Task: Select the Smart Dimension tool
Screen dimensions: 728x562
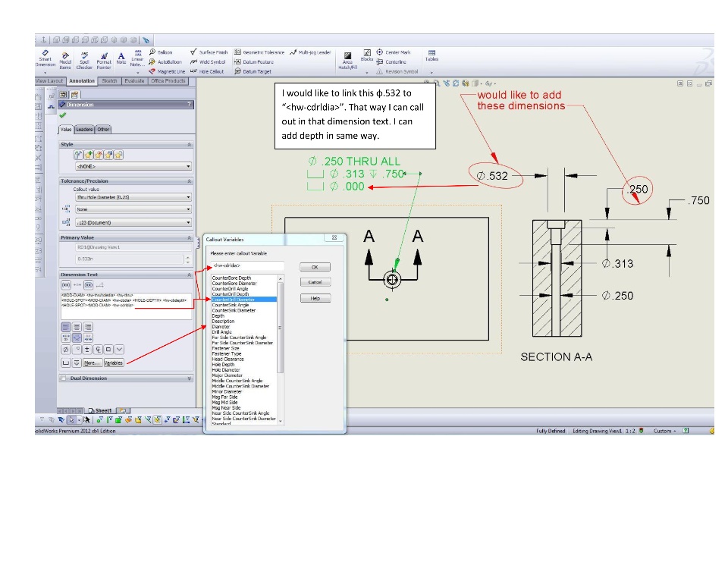Action: pyautogui.click(x=45, y=59)
